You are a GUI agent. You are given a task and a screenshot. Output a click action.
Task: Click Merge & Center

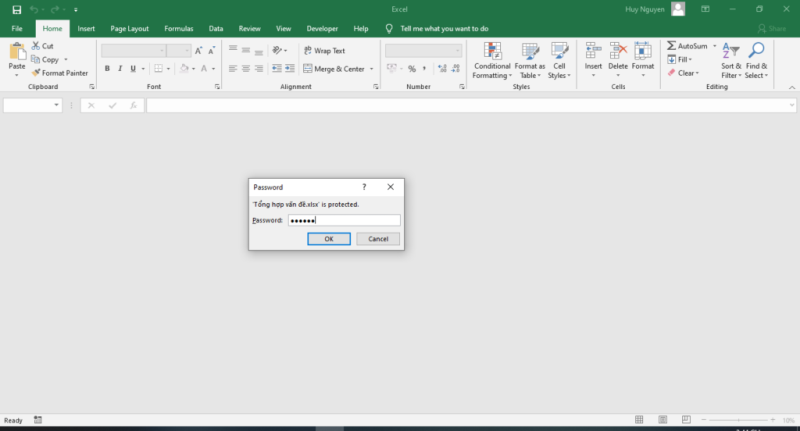tap(335, 69)
